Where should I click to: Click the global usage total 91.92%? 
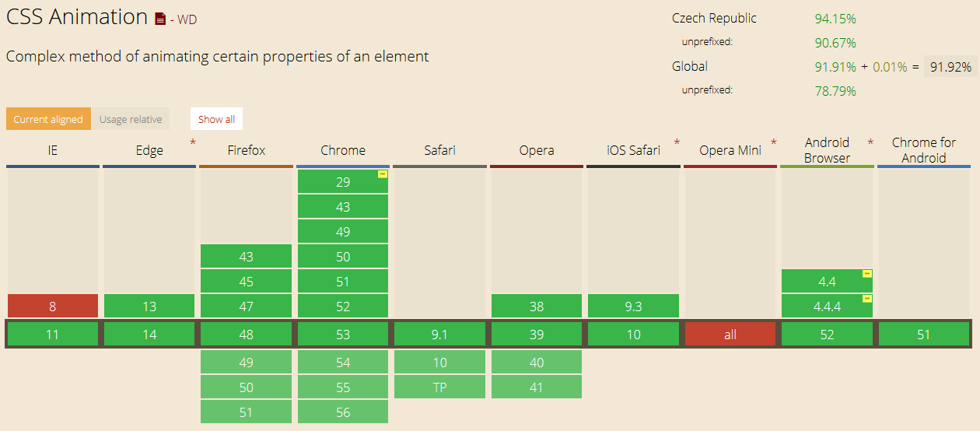click(950, 67)
